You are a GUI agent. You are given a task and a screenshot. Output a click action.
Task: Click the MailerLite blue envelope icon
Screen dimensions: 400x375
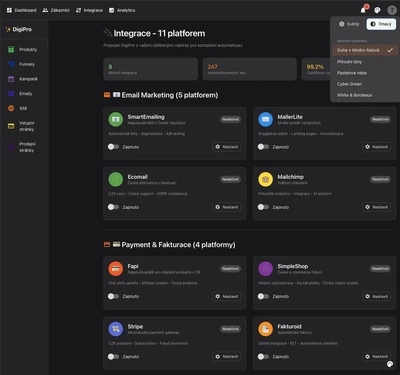pyautogui.click(x=265, y=119)
